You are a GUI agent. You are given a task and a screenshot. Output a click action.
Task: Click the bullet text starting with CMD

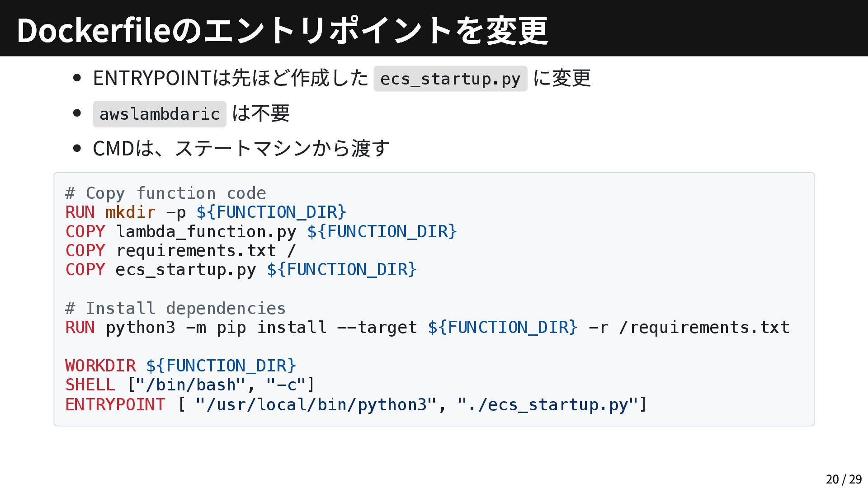(241, 148)
